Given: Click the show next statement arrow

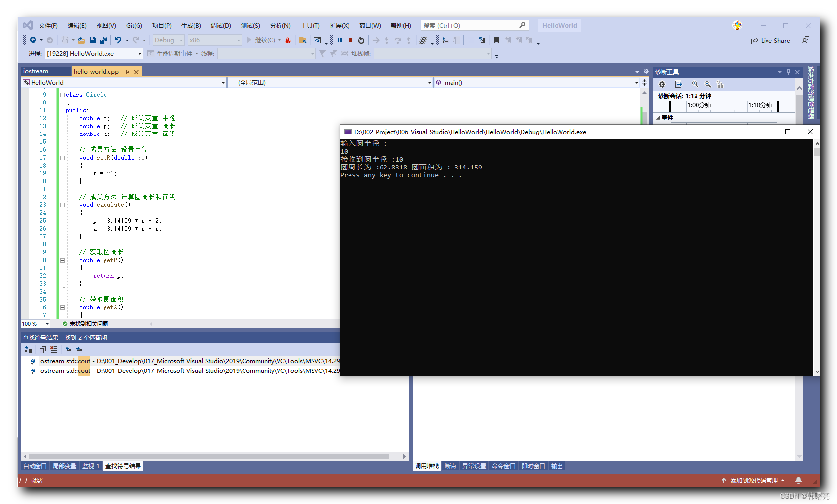Looking at the screenshot, I should 376,40.
